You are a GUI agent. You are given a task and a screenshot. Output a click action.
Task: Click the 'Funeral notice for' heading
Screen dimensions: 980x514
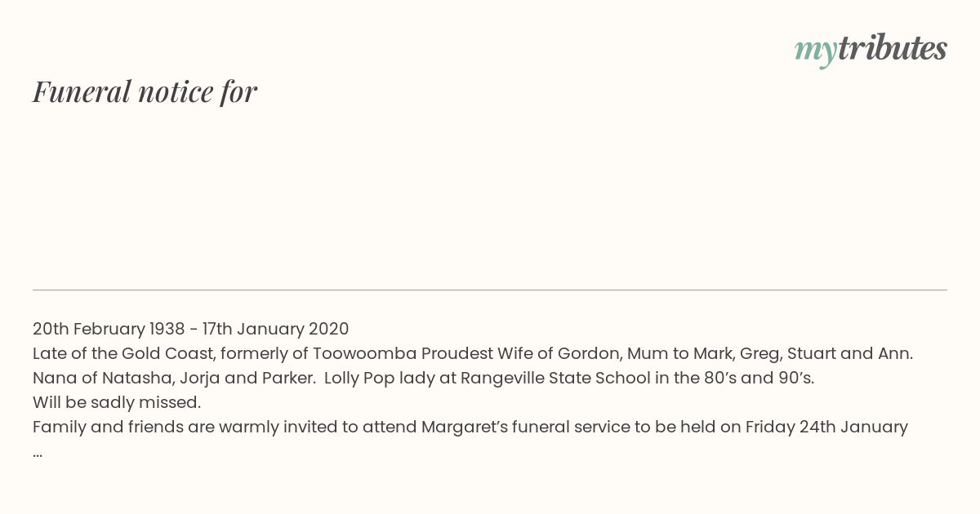pos(145,91)
